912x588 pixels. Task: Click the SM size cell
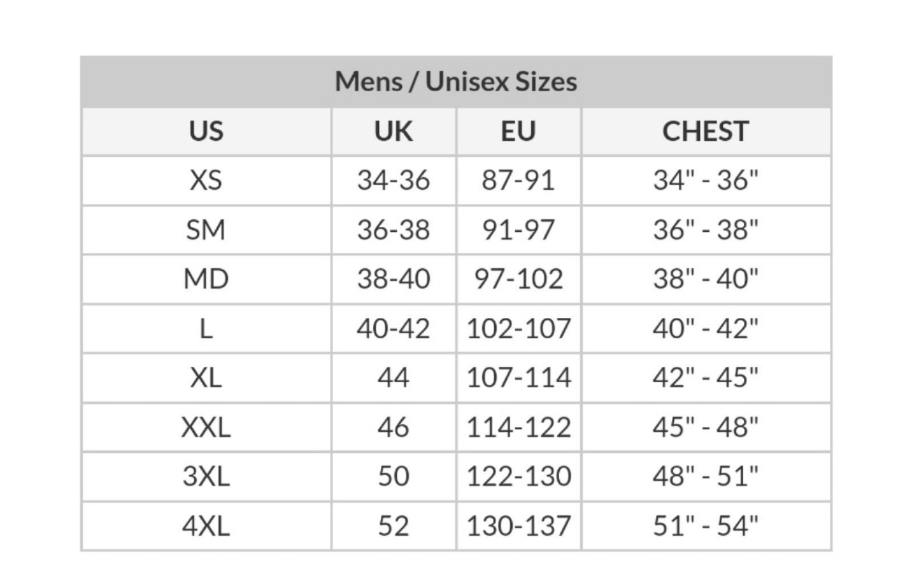206,230
